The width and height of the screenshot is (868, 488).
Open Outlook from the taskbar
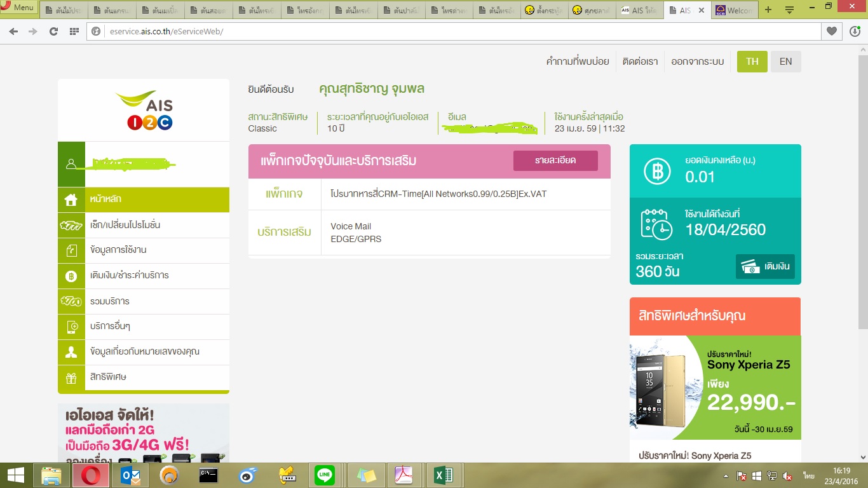pyautogui.click(x=130, y=475)
